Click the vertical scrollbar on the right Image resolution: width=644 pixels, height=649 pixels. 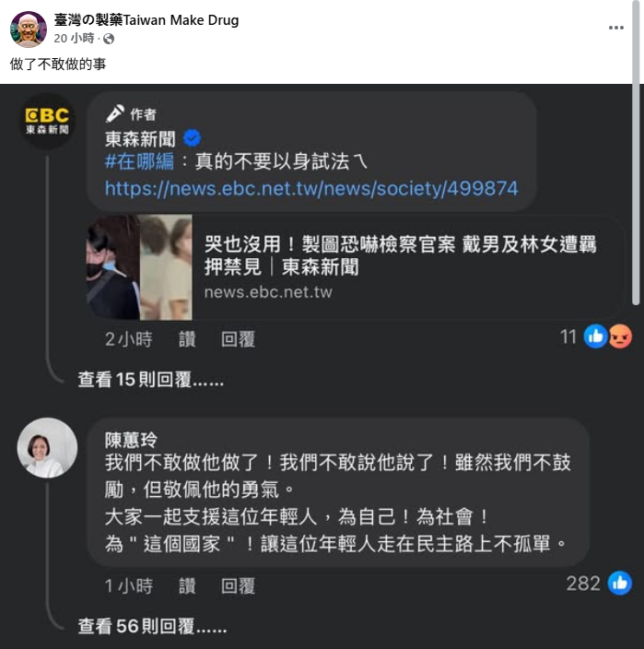point(636,153)
